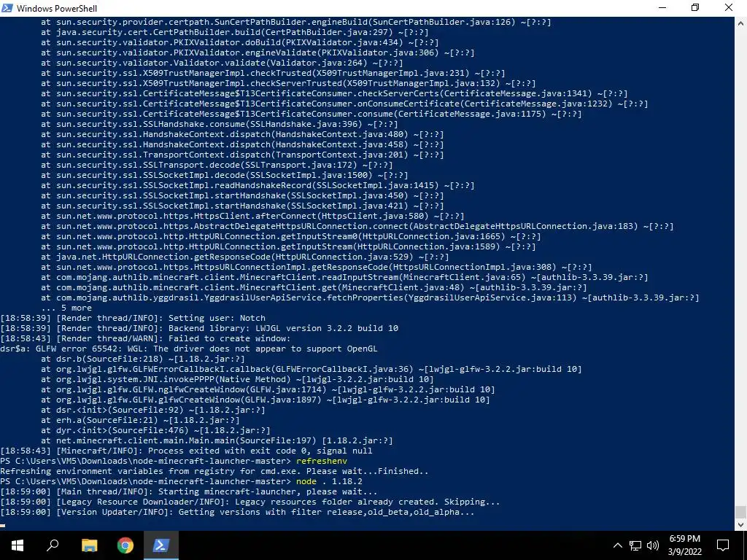Open volume speaker tray icon

[x=653, y=545]
